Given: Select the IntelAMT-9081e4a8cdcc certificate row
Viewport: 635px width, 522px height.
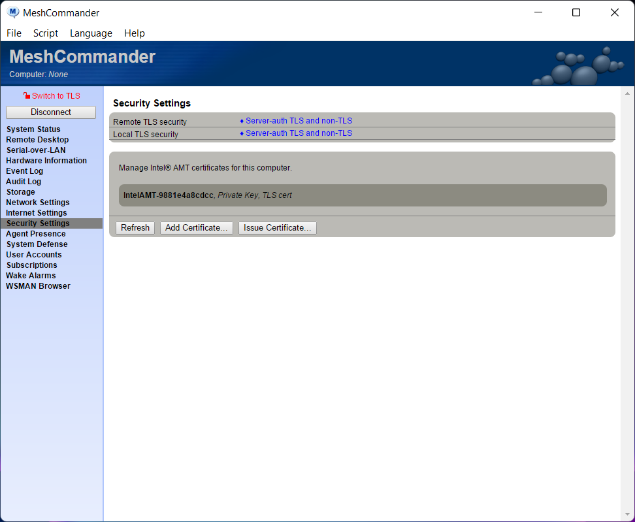Looking at the screenshot, I should point(362,195).
